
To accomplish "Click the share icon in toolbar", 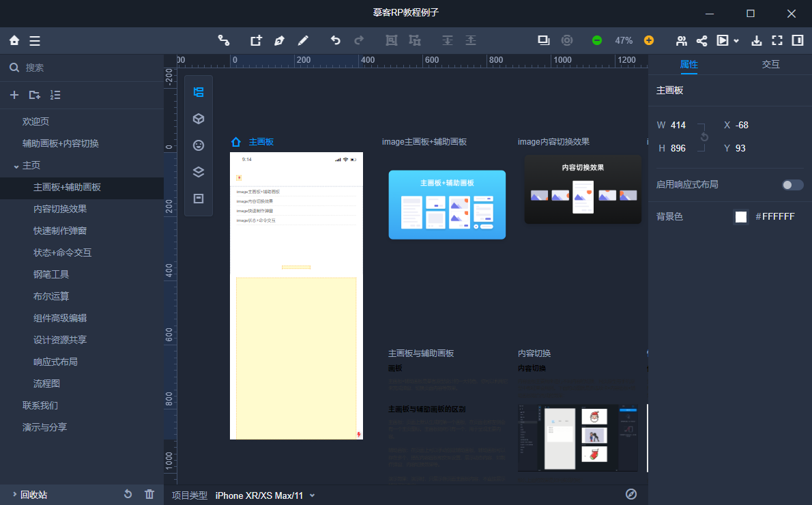I will [701, 40].
